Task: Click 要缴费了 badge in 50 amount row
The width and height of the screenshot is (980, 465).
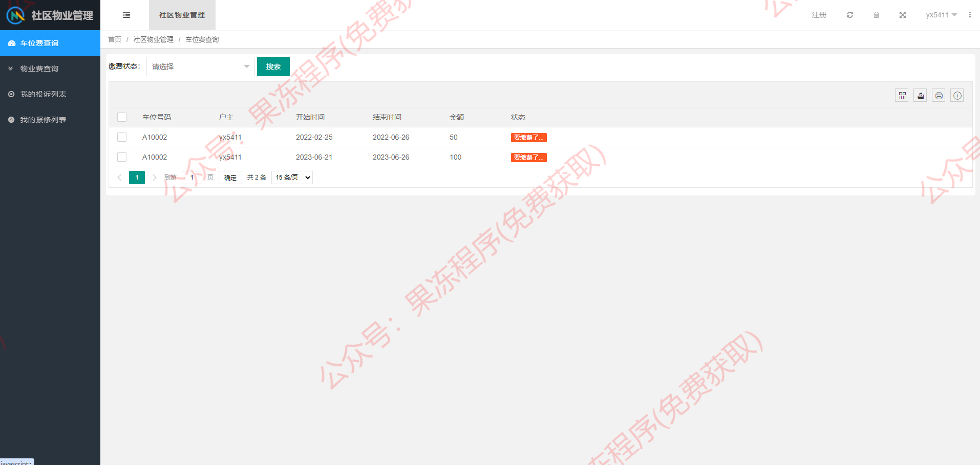Action: (x=529, y=138)
